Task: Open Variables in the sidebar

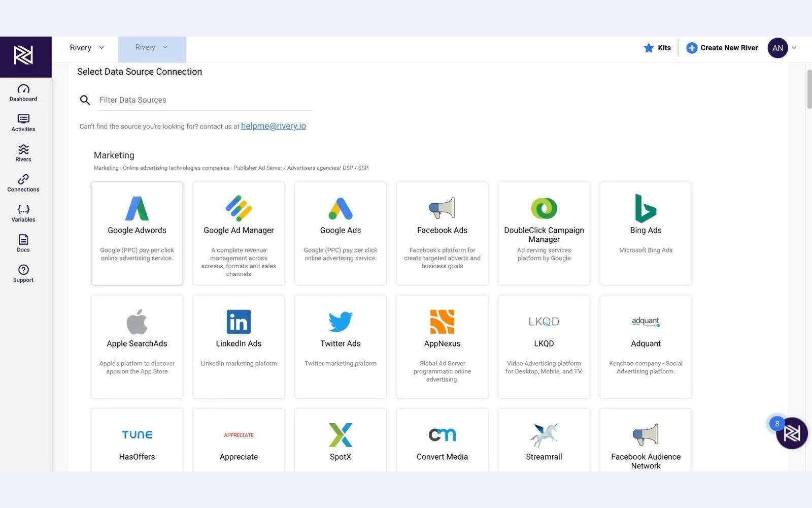Action: tap(23, 213)
